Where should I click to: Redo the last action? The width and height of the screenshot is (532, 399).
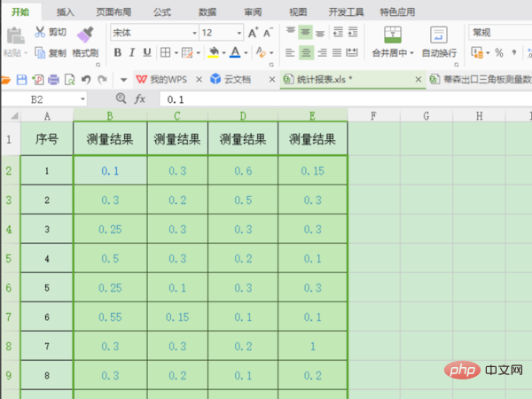[102, 80]
